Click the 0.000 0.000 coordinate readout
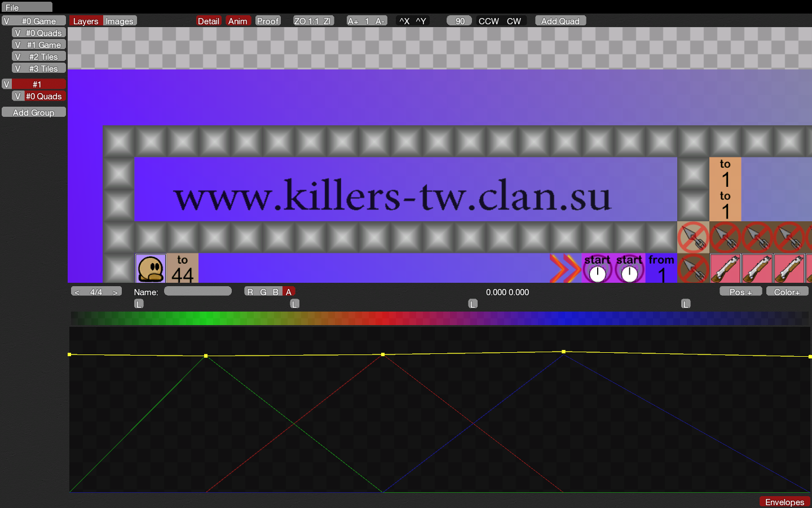 (507, 292)
